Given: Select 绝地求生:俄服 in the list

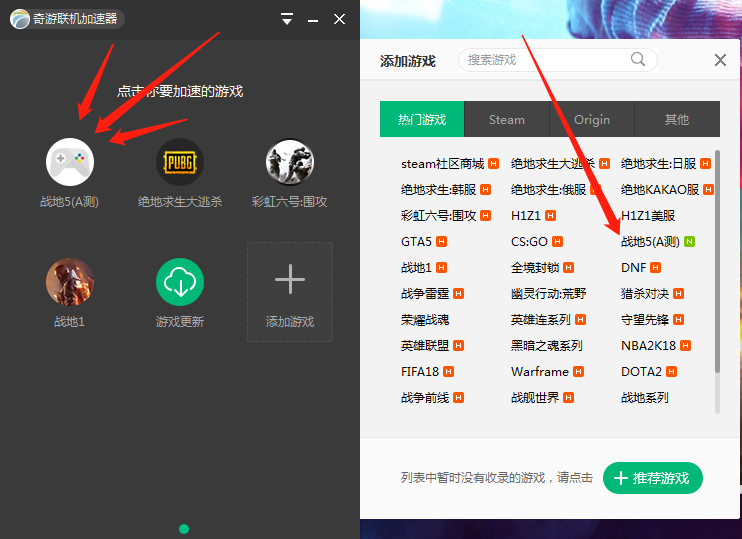Looking at the screenshot, I should pyautogui.click(x=548, y=190).
